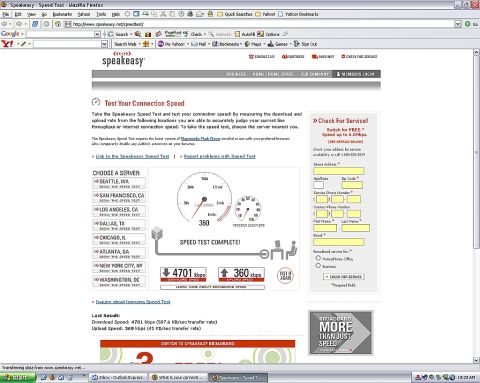The height and width of the screenshot is (383, 480).
Task: Click the Go button beside the address bar
Action: click(x=471, y=24)
